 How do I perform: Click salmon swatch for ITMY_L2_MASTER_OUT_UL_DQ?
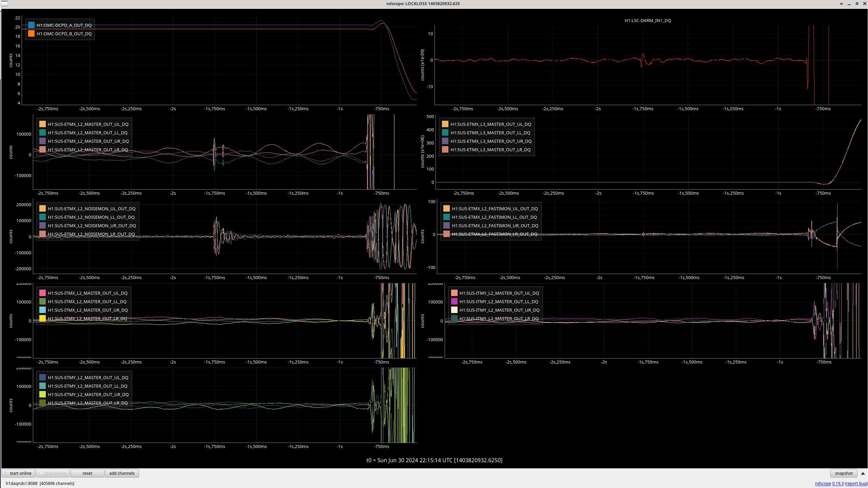[x=455, y=293]
